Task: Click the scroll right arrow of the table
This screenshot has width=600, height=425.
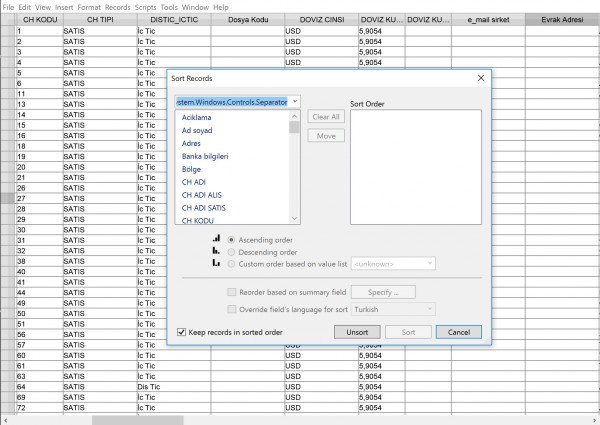Action: tap(594, 420)
